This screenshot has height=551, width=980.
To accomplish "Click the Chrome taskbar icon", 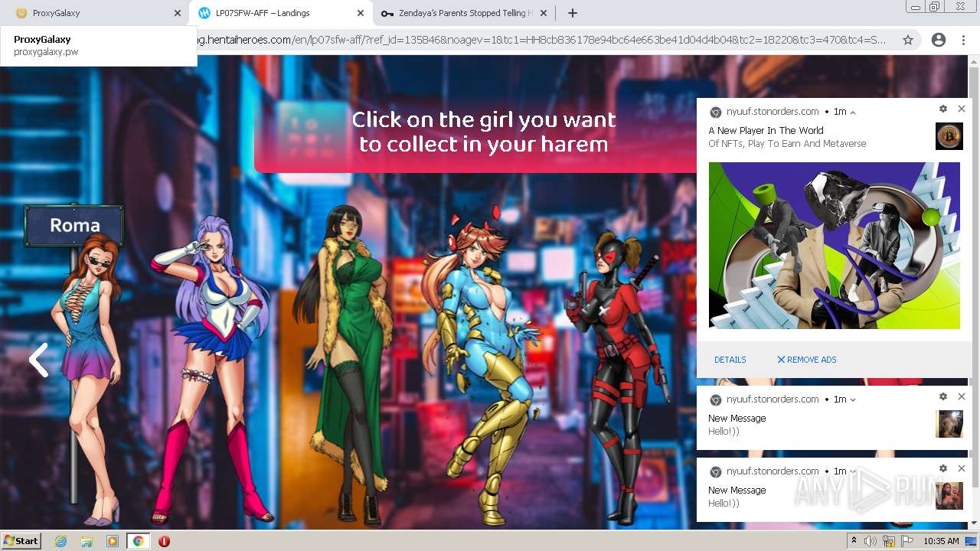I will [138, 541].
